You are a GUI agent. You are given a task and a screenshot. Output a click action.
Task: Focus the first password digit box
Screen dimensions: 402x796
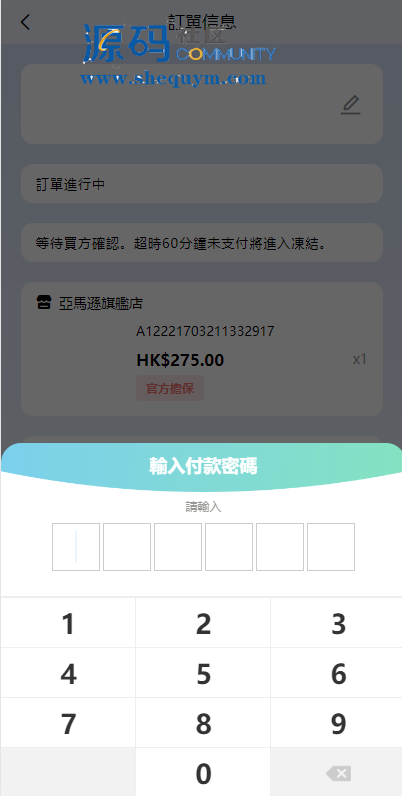(76, 547)
